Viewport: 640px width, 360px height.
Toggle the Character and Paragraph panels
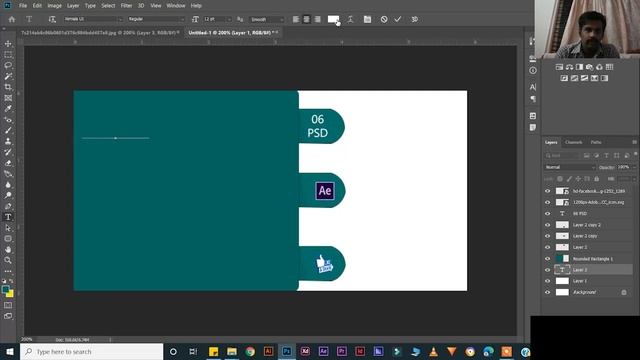[x=367, y=19]
